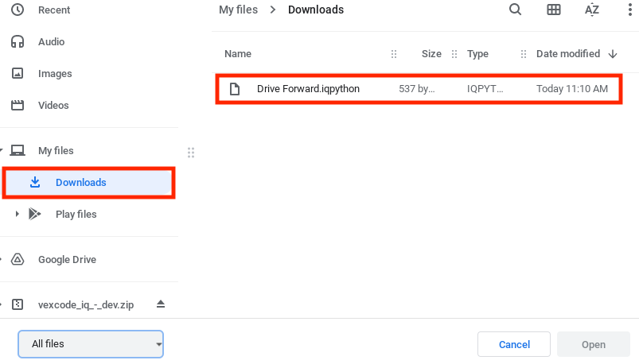
Task: Expand the Google Drive tree
Action: tap(2, 260)
